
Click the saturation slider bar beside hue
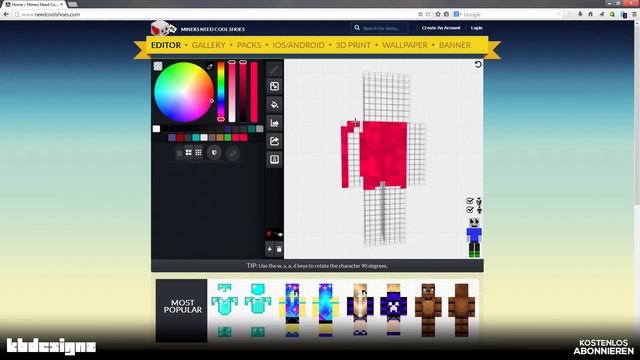232,91
